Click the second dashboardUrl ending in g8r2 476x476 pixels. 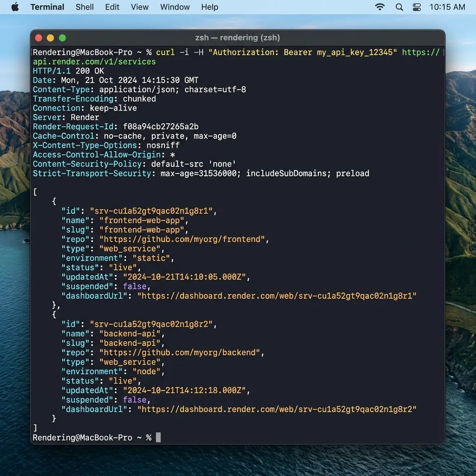click(277, 410)
